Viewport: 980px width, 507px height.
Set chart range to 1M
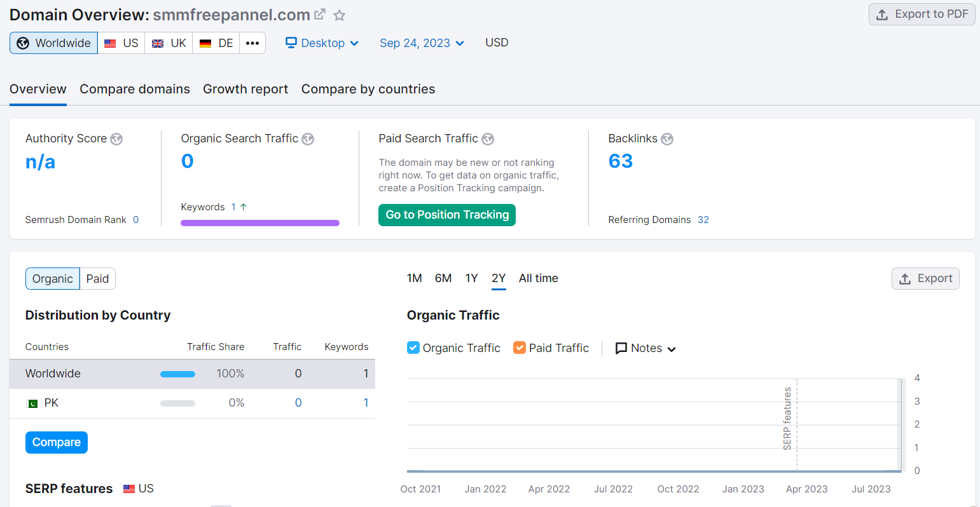pyautogui.click(x=415, y=278)
